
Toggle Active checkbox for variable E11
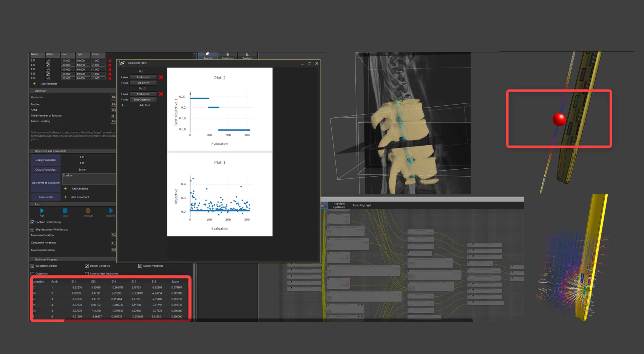48,61
